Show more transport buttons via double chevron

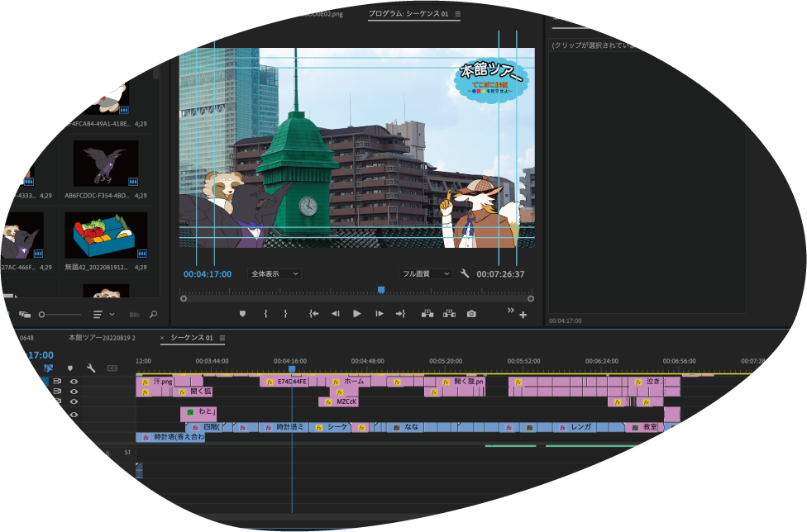(510, 310)
